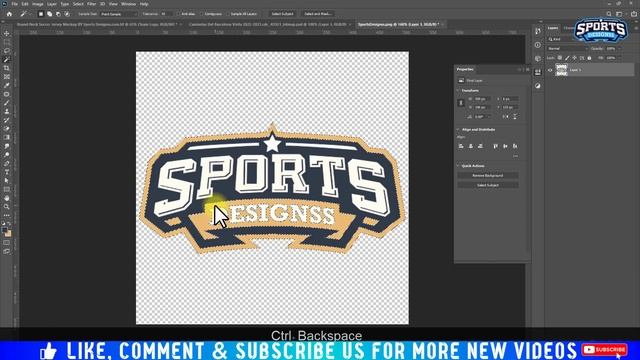Image resolution: width=640 pixels, height=360 pixels.
Task: Select the Clone Stamp tool
Action: click(x=7, y=111)
